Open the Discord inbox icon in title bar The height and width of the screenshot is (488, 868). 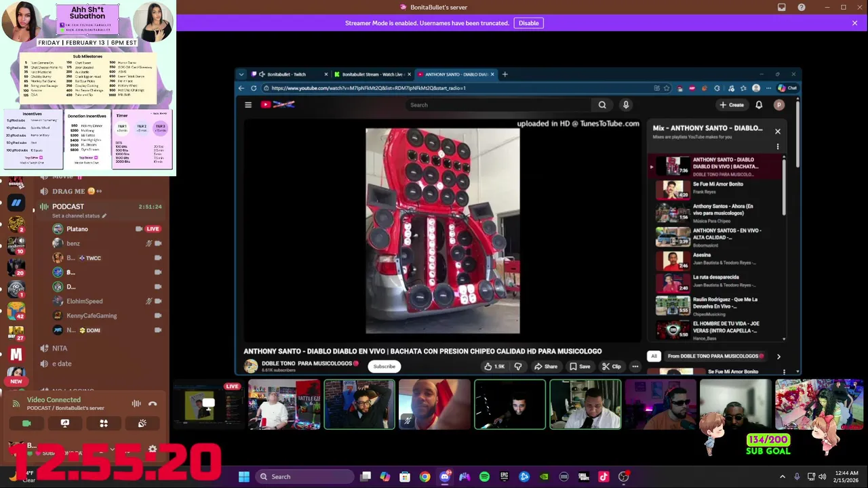(x=782, y=7)
